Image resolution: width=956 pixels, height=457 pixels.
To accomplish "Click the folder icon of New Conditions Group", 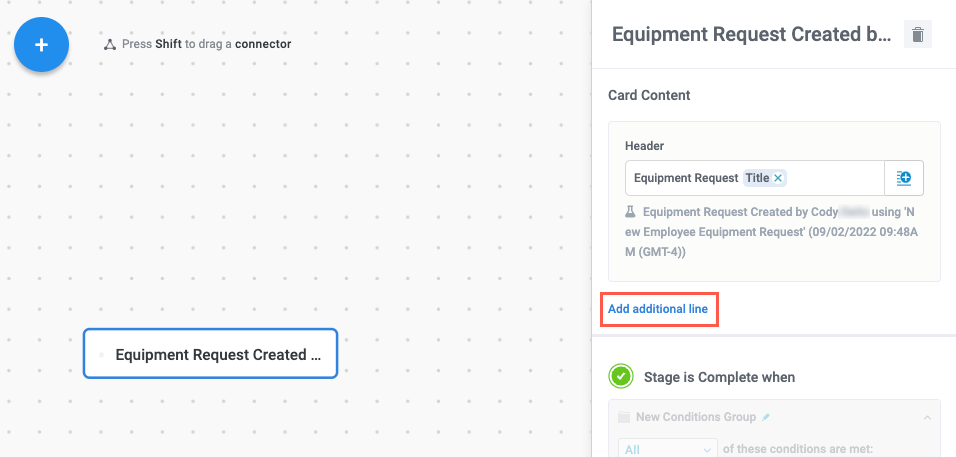I will click(x=625, y=417).
